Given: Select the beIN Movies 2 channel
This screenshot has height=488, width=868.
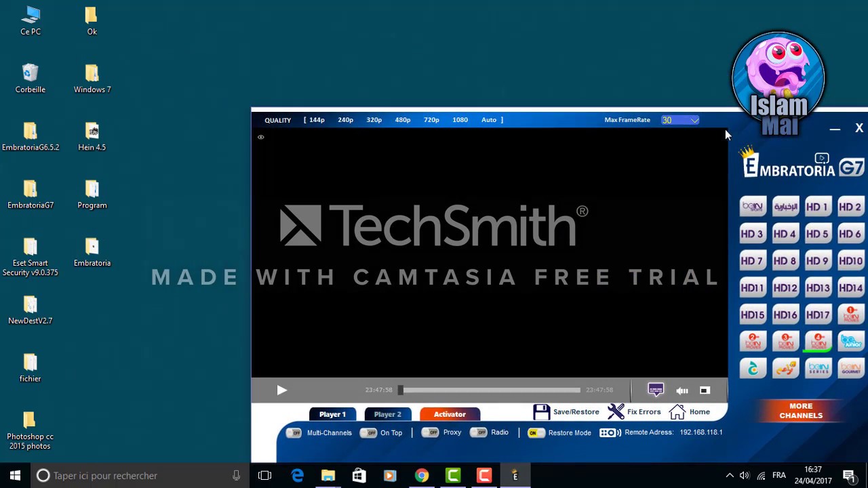Looking at the screenshot, I should pyautogui.click(x=753, y=342).
